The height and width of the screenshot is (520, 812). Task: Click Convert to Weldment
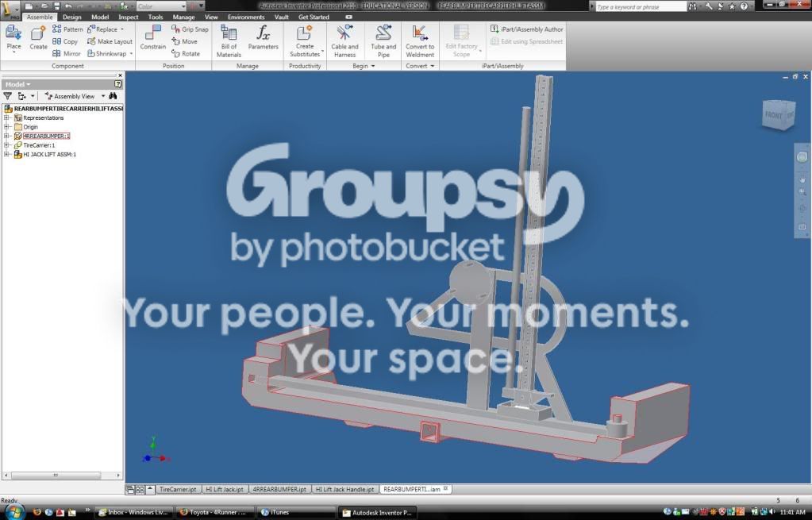pyautogui.click(x=420, y=41)
